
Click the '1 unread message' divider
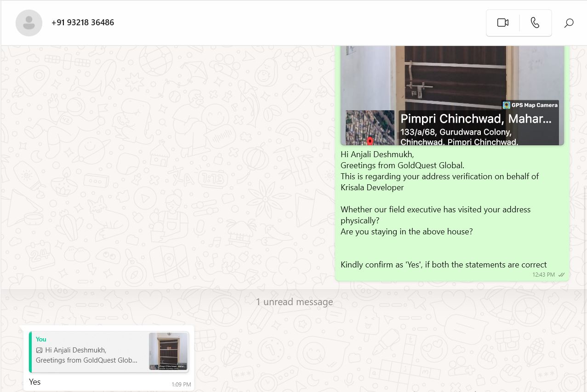tap(294, 302)
